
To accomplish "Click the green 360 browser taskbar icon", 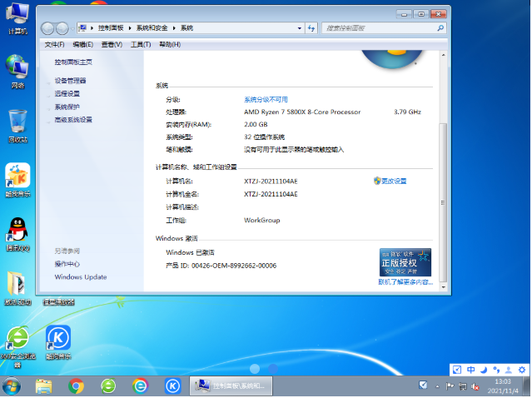I will click(x=107, y=386).
